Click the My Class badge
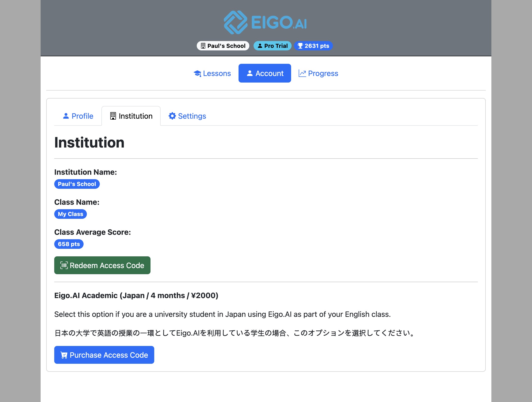The width and height of the screenshot is (532, 402). click(x=70, y=214)
